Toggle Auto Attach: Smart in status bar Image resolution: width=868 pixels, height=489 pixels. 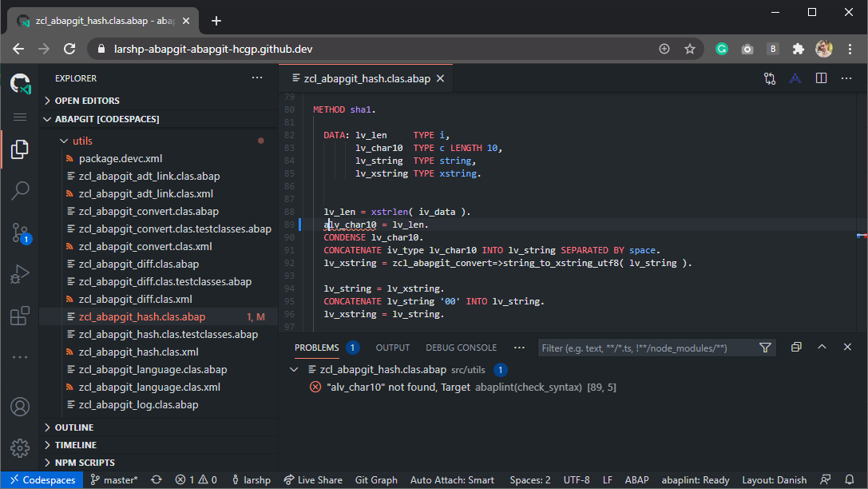click(x=454, y=479)
